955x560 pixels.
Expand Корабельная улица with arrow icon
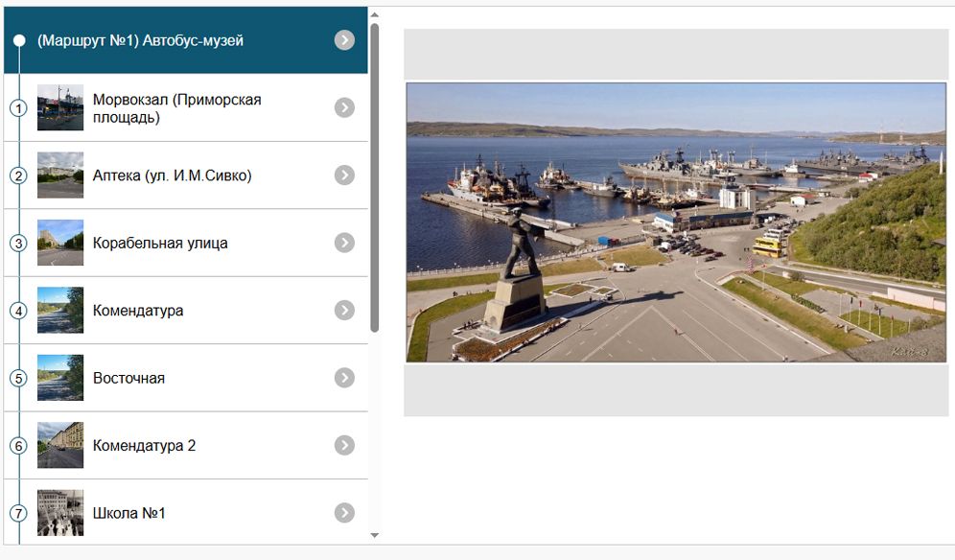tap(344, 243)
